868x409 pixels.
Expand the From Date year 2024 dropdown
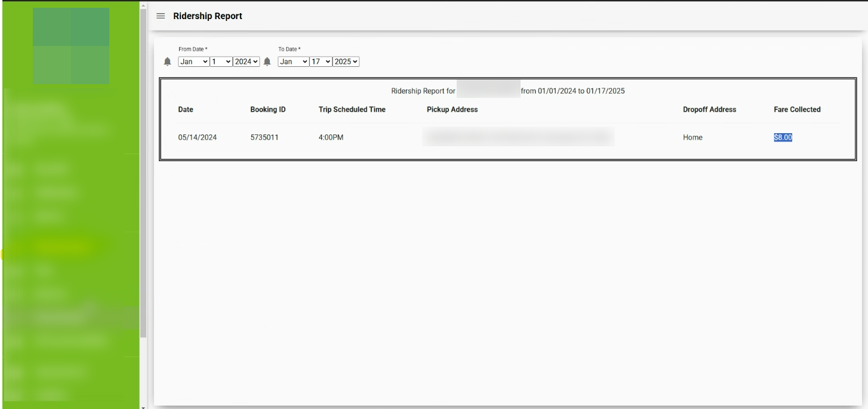(247, 61)
